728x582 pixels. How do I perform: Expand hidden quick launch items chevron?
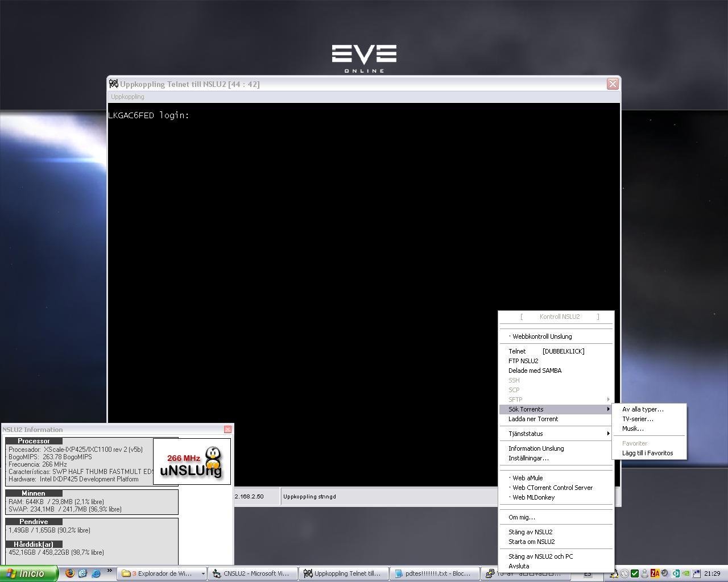click(x=109, y=571)
